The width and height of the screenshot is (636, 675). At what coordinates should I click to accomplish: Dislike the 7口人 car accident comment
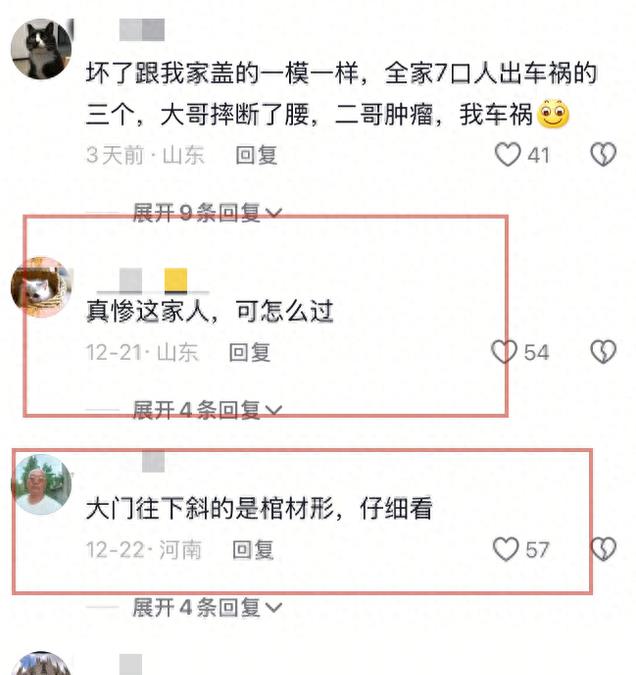(603, 154)
